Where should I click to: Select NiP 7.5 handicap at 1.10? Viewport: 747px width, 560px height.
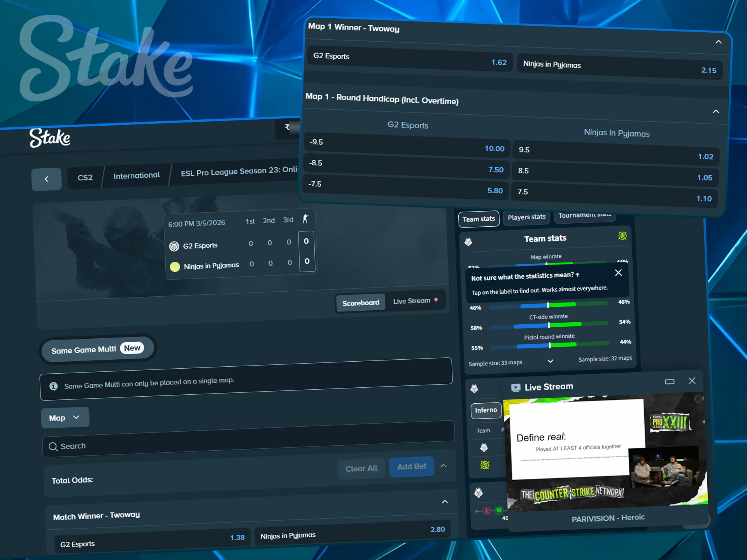click(614, 195)
